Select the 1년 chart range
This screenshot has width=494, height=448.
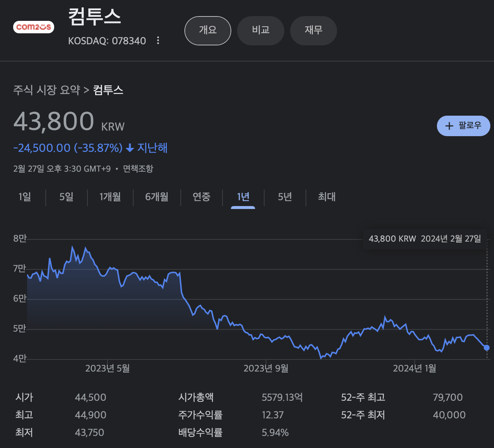tap(243, 197)
